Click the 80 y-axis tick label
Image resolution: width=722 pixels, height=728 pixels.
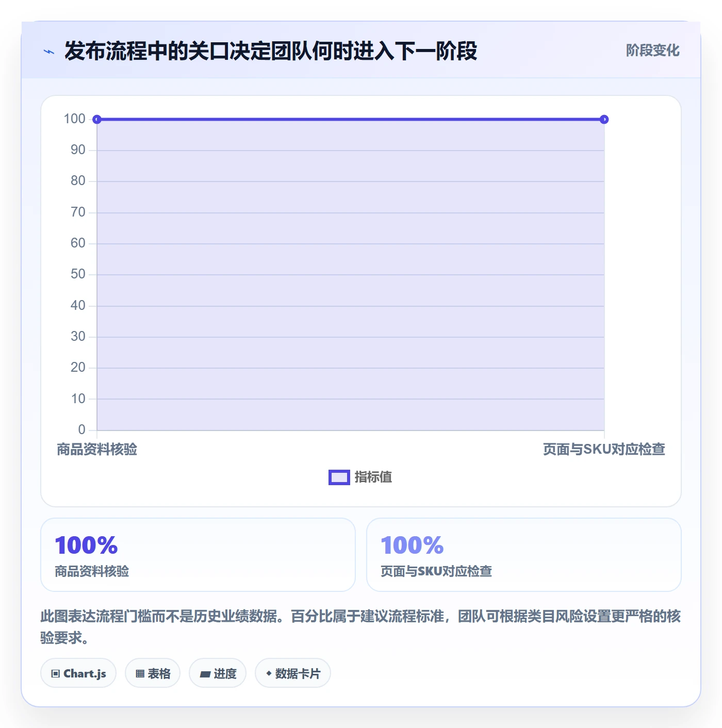tap(78, 181)
